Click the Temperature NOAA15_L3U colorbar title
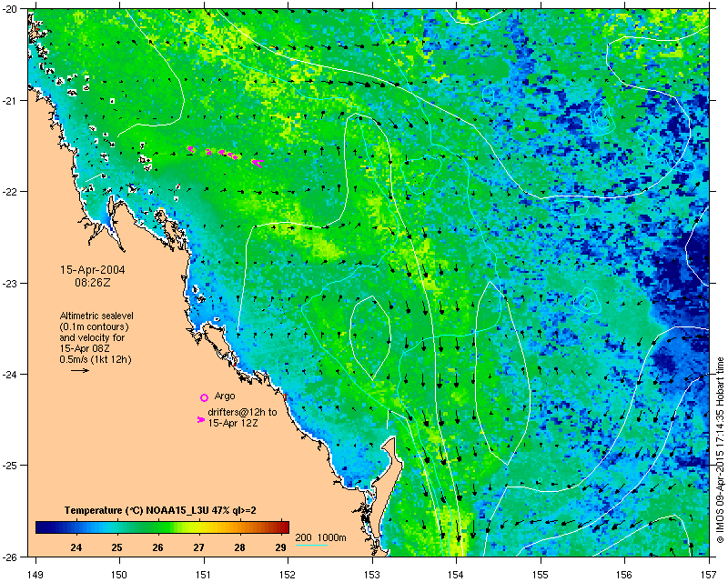This screenshot has width=728, height=582. 160,510
